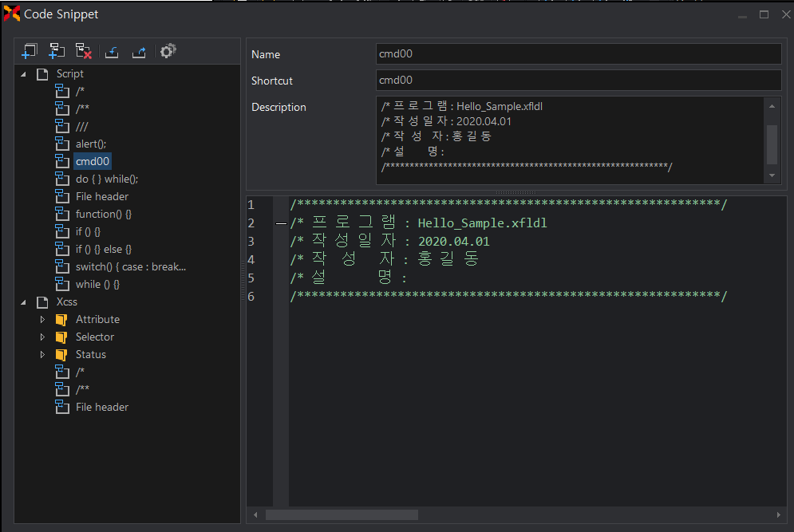Image resolution: width=794 pixels, height=532 pixels.
Task: Click the Delete snippet icon with red X
Action: point(84,51)
